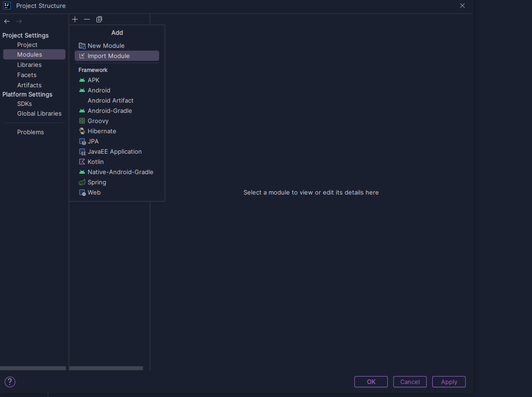Click the sidebar horizontal scrollbar
Screen dimensions: 532x397
33,368
